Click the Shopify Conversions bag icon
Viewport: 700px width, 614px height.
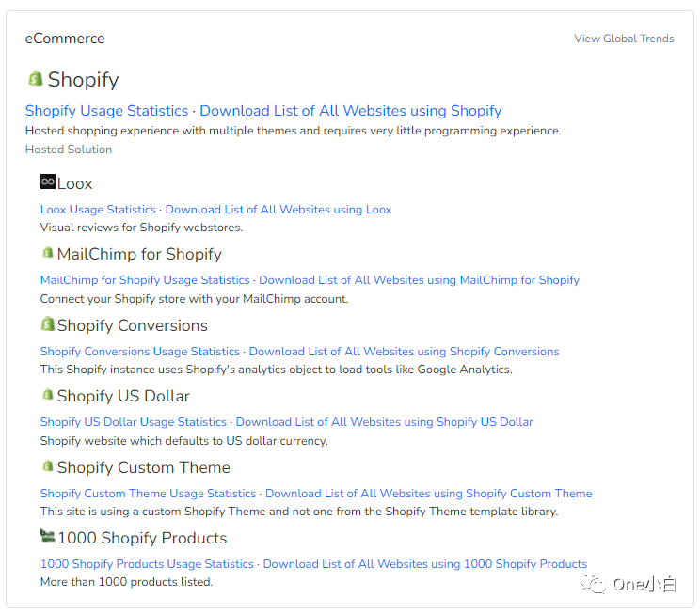click(x=48, y=324)
